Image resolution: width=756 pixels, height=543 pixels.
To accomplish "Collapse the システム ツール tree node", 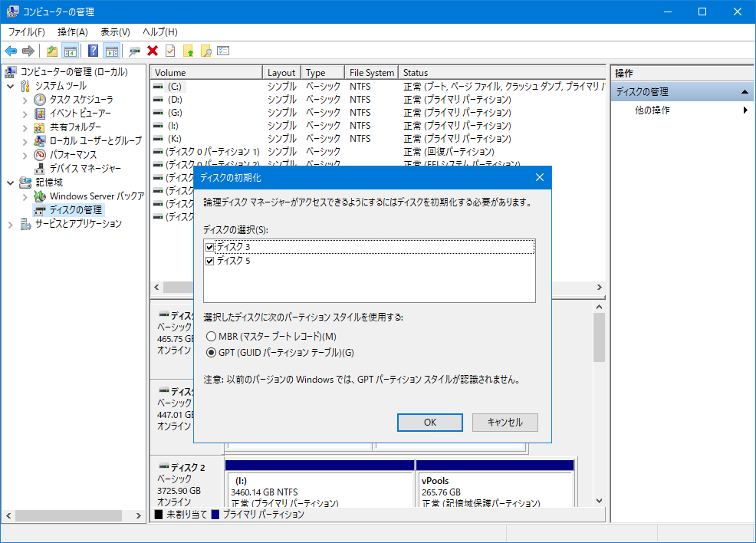I will (x=10, y=86).
